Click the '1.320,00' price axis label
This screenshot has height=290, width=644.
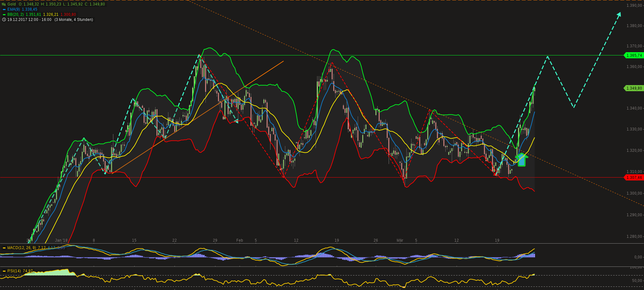634,150
